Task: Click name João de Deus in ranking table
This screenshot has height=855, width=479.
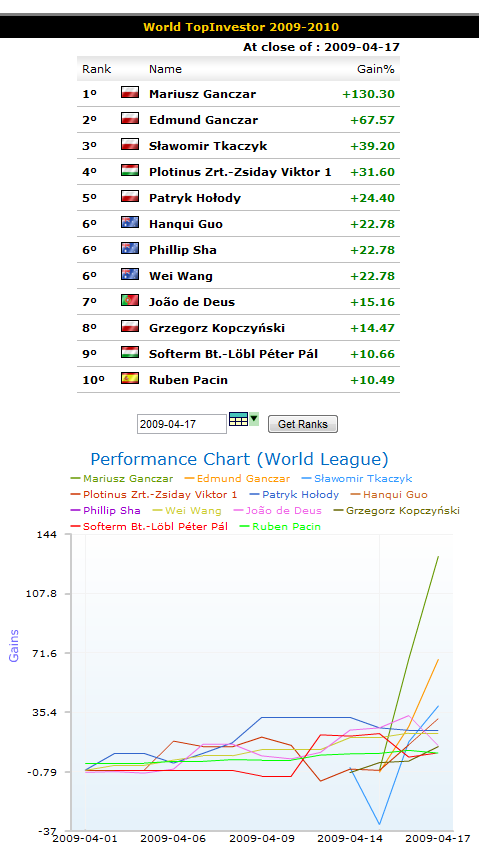Action: click(x=192, y=302)
